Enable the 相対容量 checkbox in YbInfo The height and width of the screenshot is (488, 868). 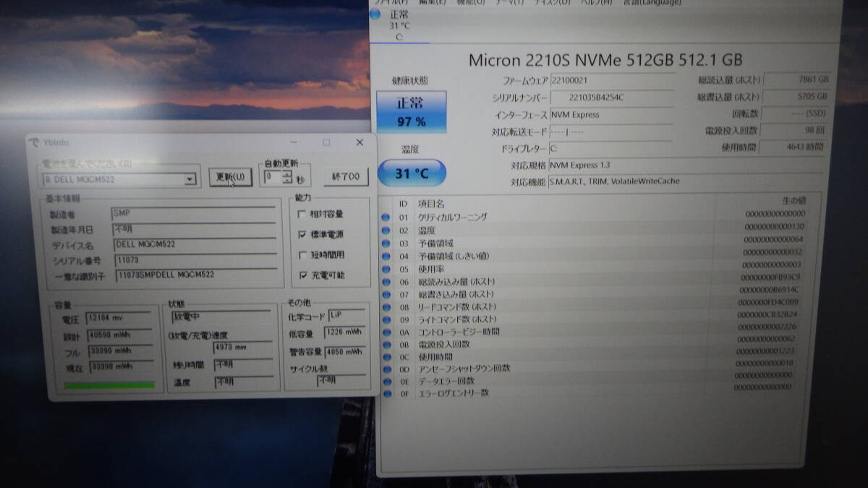pyautogui.click(x=302, y=215)
